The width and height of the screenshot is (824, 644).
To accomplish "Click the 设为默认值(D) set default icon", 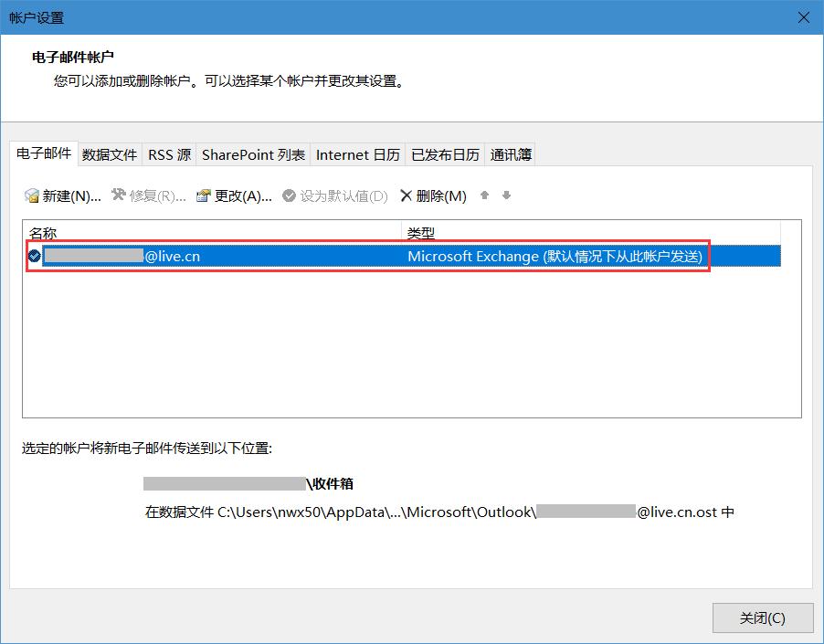I will 289,195.
